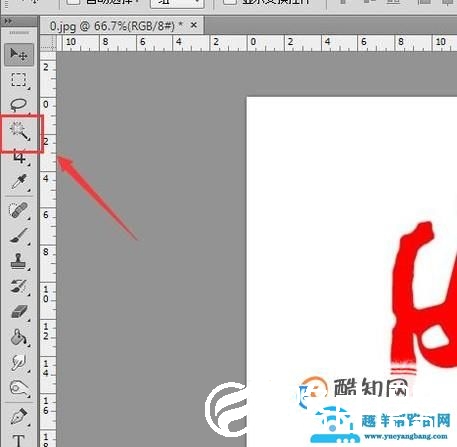Select the Move tool
Viewport: 457px width, 447px height.
19,54
